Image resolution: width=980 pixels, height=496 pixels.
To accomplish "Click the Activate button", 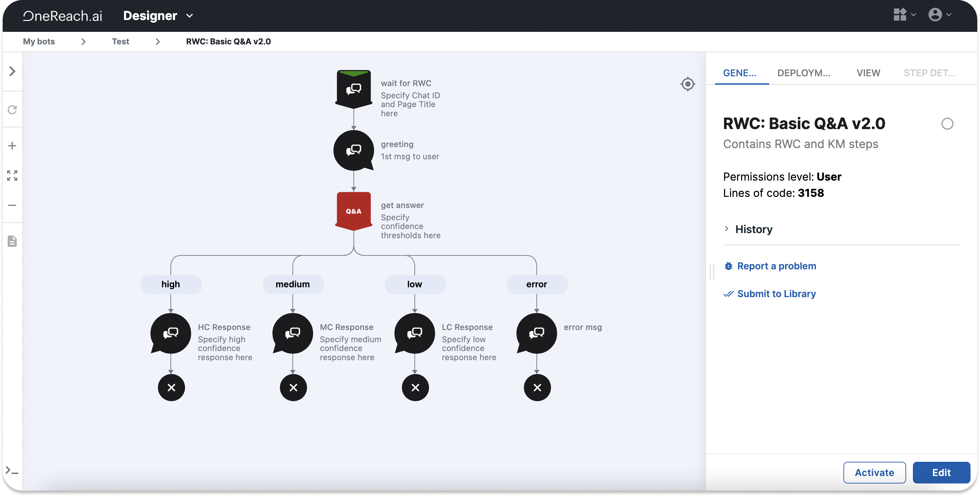I will click(x=874, y=472).
